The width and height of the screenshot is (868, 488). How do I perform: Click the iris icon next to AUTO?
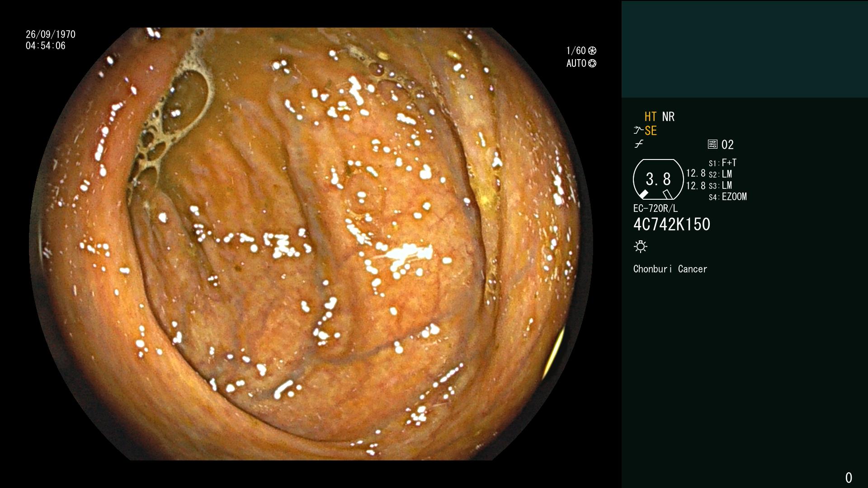[592, 63]
